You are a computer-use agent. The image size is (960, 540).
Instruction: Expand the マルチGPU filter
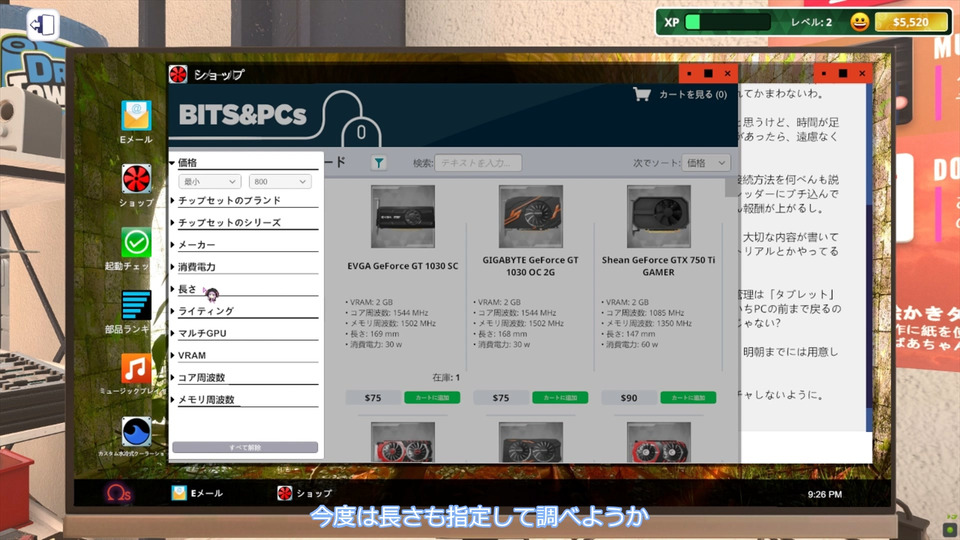coord(245,333)
